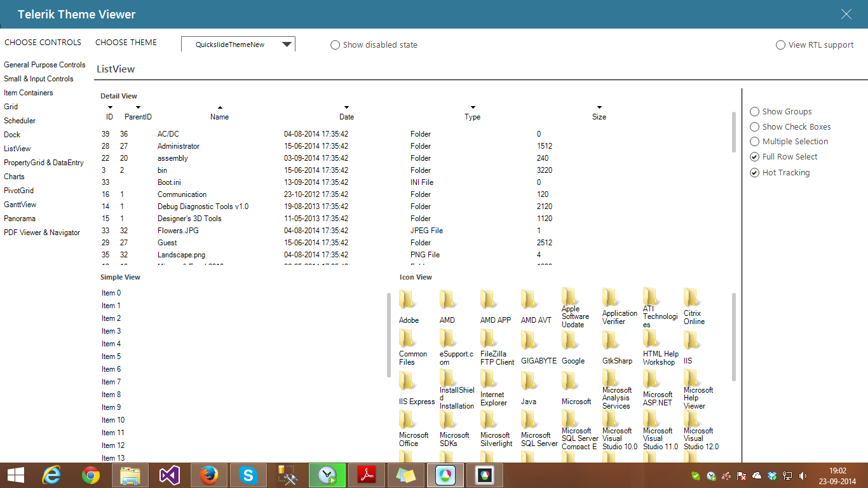Image resolution: width=868 pixels, height=488 pixels.
Task: Select the Citrix Online folder icon
Action: 692,297
